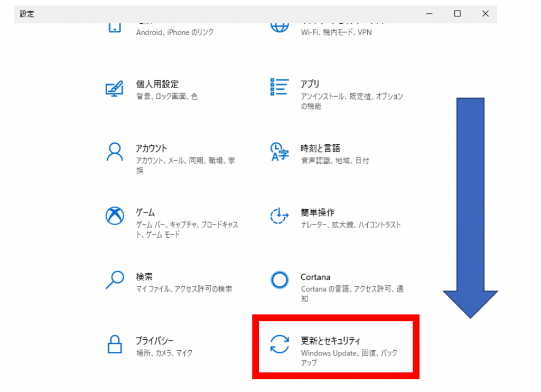Click the アカウント person icon
The width and height of the screenshot is (541, 392).
(x=115, y=152)
